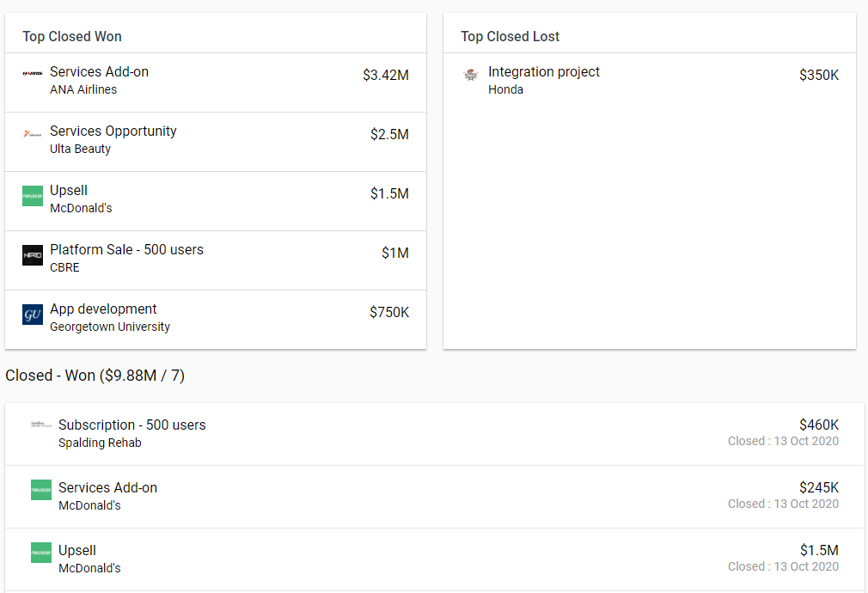Open the ANA Airlines Services Add-on deal

point(99,72)
